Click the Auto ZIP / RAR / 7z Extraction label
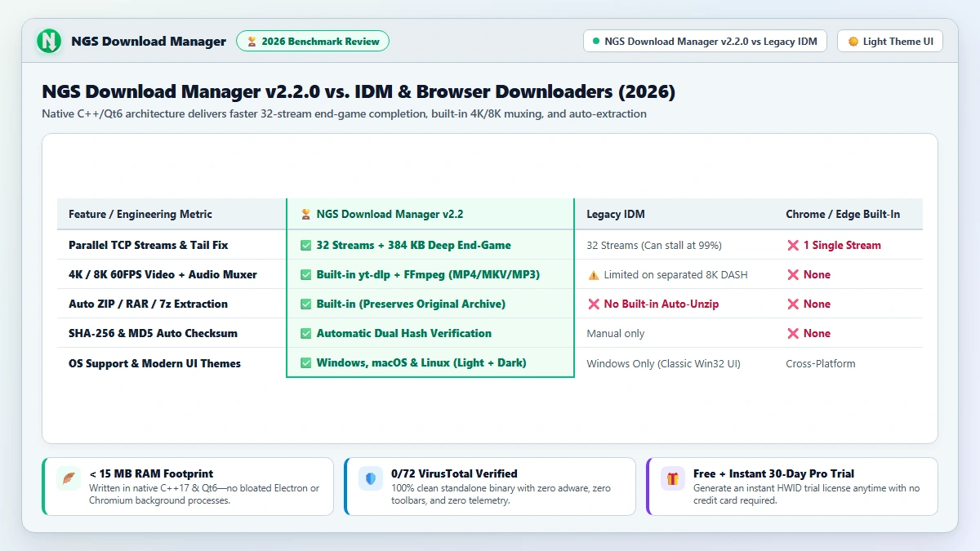The width and height of the screenshot is (980, 551). [x=148, y=304]
